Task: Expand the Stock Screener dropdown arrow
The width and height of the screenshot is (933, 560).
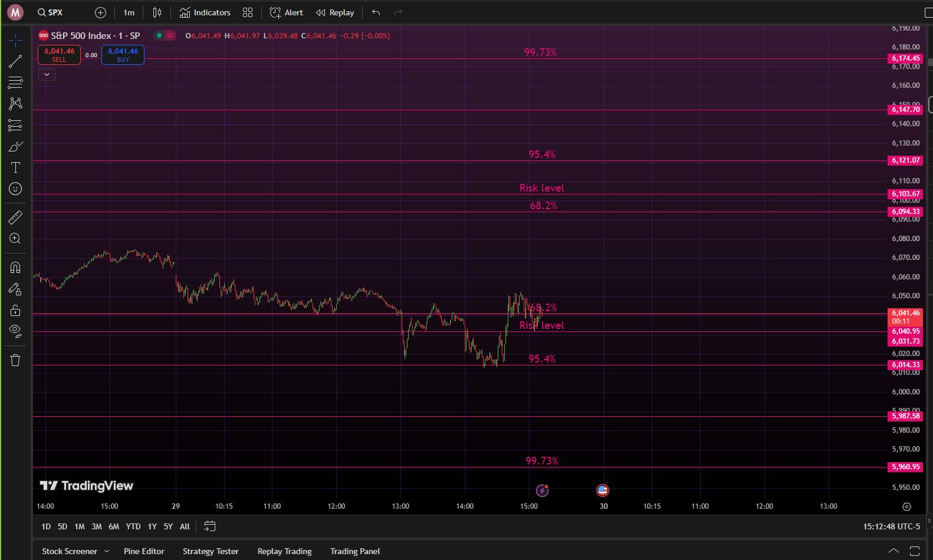Action: (x=107, y=551)
